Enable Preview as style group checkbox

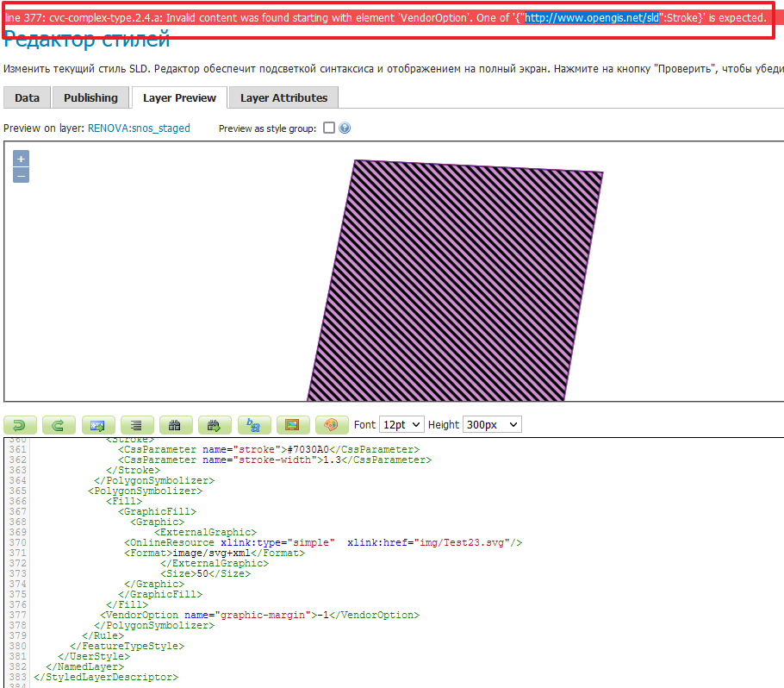328,128
